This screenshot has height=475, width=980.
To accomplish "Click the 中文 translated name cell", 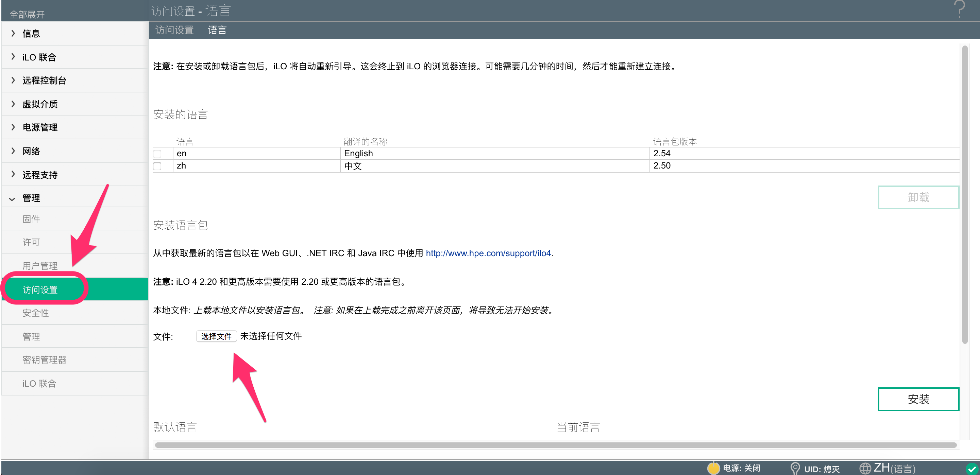I will point(494,166).
